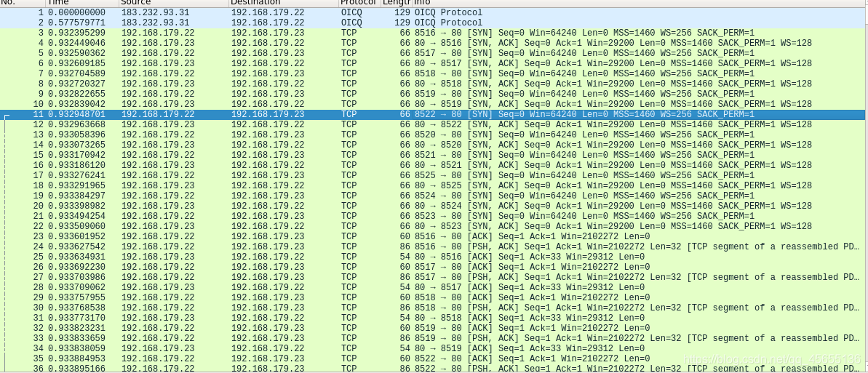
Task: Select packet 1 with OICQ Protocol
Action: pyautogui.click(x=434, y=12)
